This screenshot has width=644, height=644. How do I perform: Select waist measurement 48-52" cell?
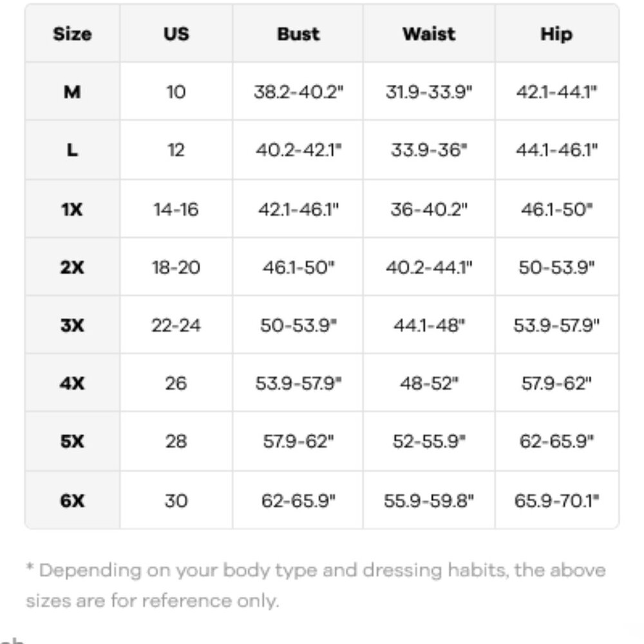coord(429,383)
